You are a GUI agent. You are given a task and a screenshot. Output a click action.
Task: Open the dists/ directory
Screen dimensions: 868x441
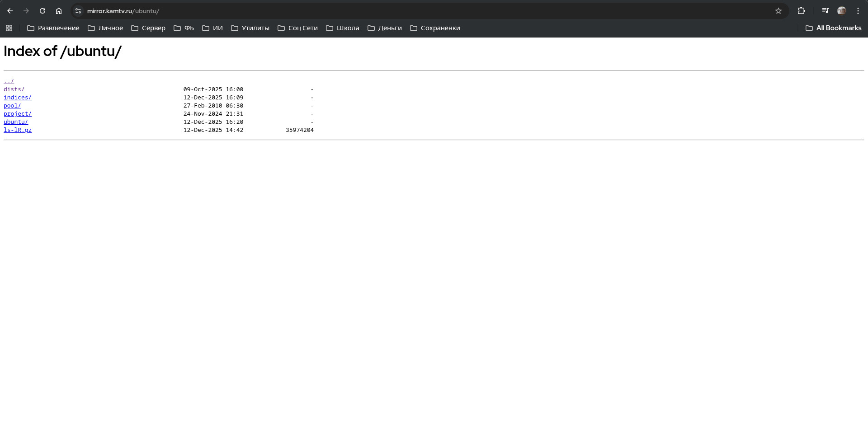coord(14,89)
